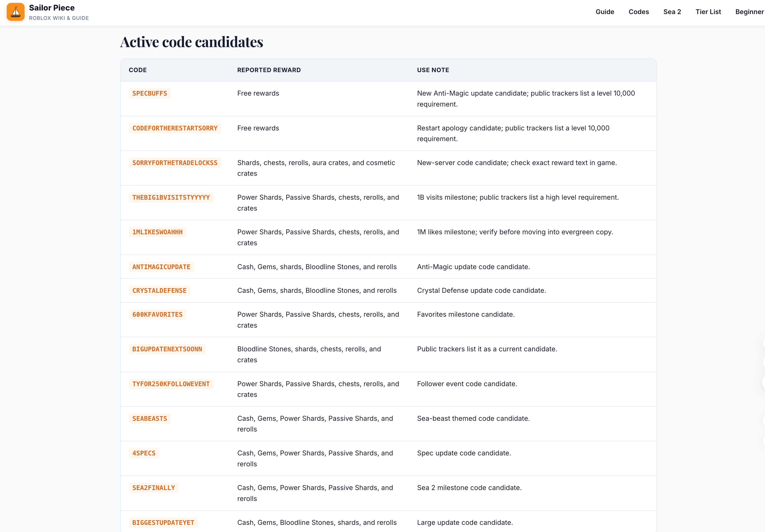Open the Codes navigation item
This screenshot has height=532, width=765.
tap(639, 12)
